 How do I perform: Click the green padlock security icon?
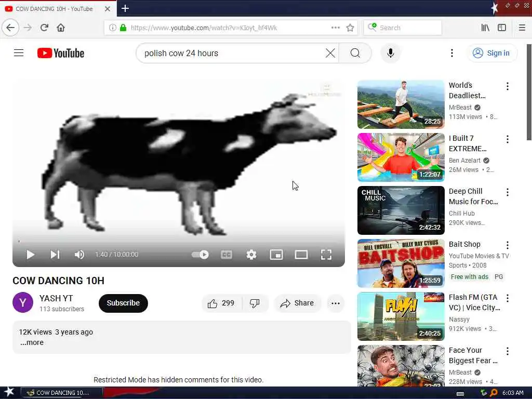[123, 28]
